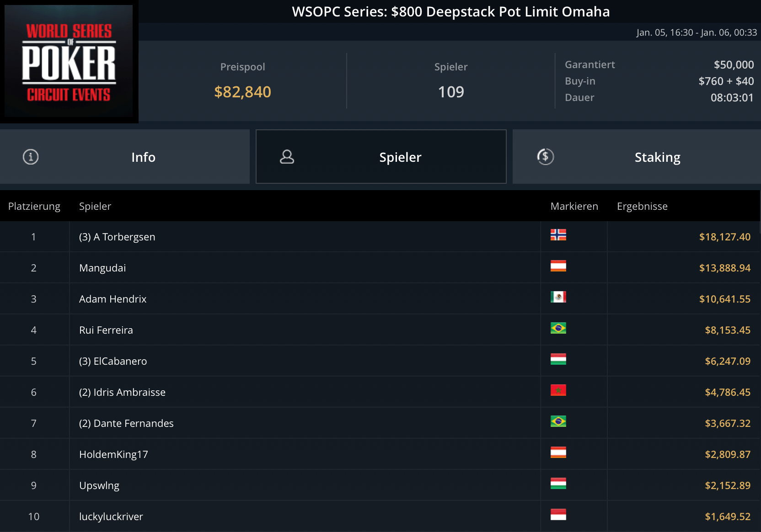Click ElCabanero's Hungary flag icon
Viewport: 761px width, 532px height.
(x=558, y=359)
